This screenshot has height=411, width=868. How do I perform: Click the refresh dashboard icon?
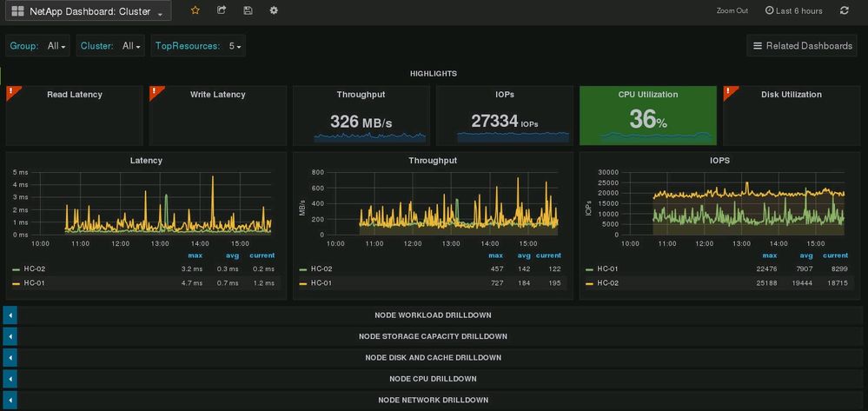[844, 10]
